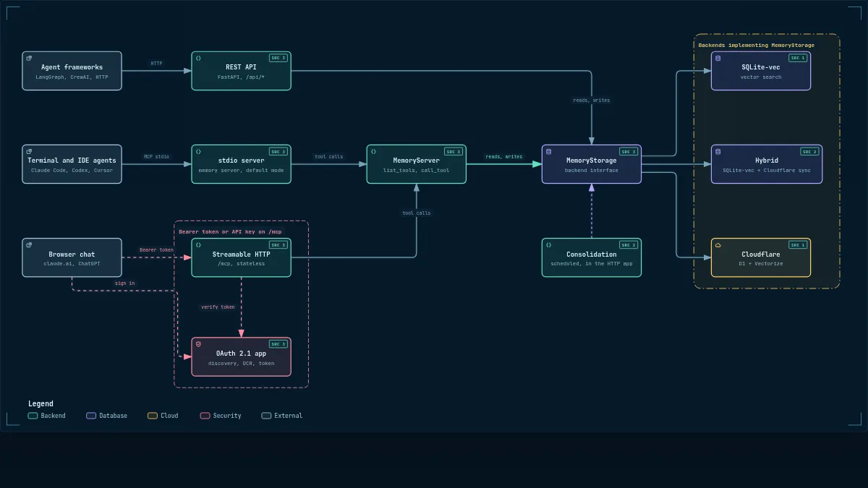The width and height of the screenshot is (868, 488).
Task: Click 'tool calls' label under MemoryServer
Action: pos(416,213)
